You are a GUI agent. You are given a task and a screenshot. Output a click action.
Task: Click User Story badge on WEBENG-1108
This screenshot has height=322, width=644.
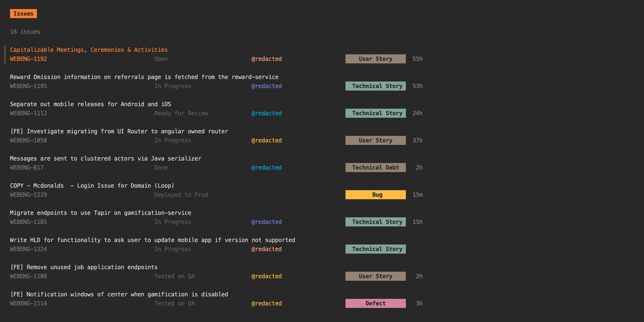[x=375, y=276]
